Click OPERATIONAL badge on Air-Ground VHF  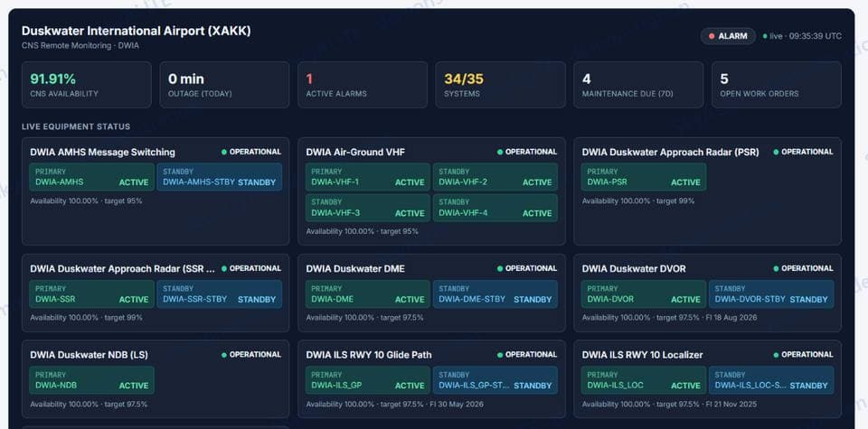(527, 152)
